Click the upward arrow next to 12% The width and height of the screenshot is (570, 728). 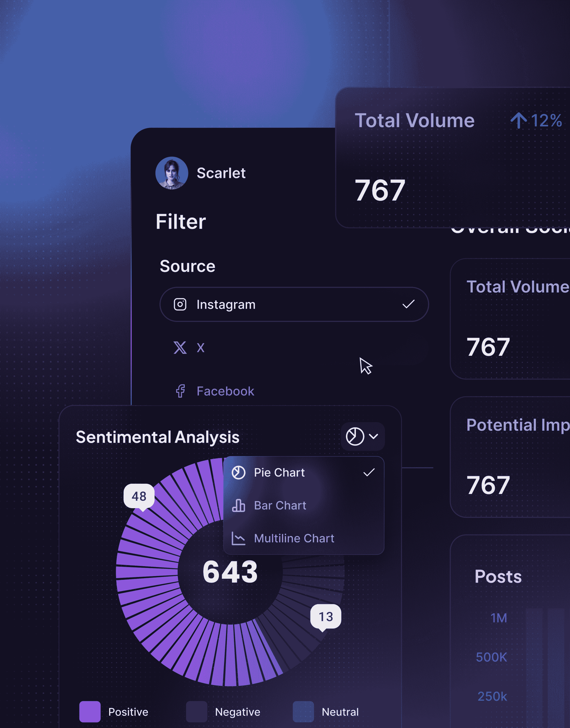pos(519,120)
